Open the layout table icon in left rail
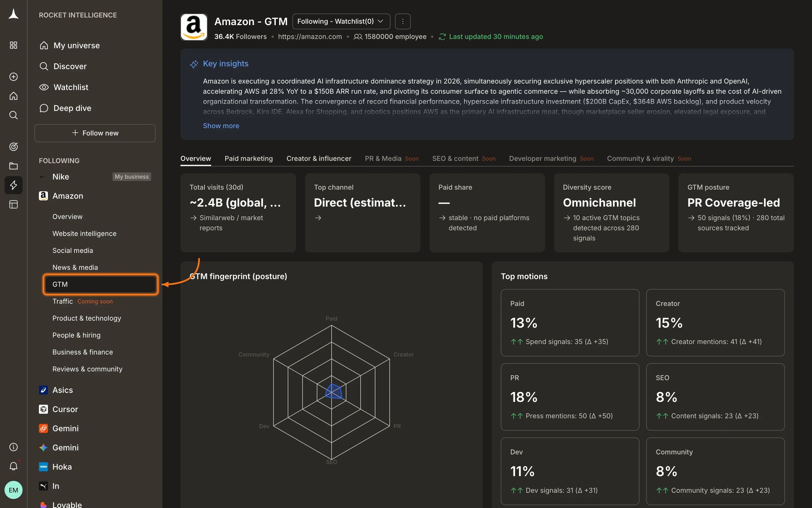This screenshot has height=508, width=812. 14,204
